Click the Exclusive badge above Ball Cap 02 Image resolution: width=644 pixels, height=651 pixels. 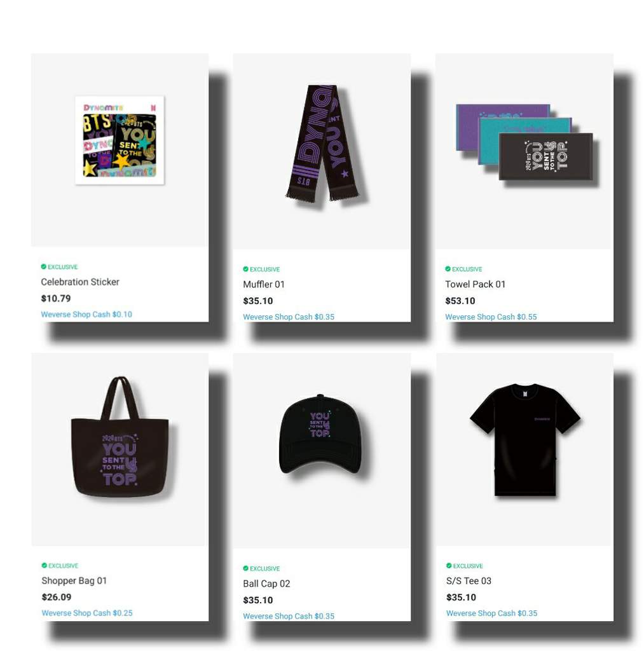pos(261,568)
